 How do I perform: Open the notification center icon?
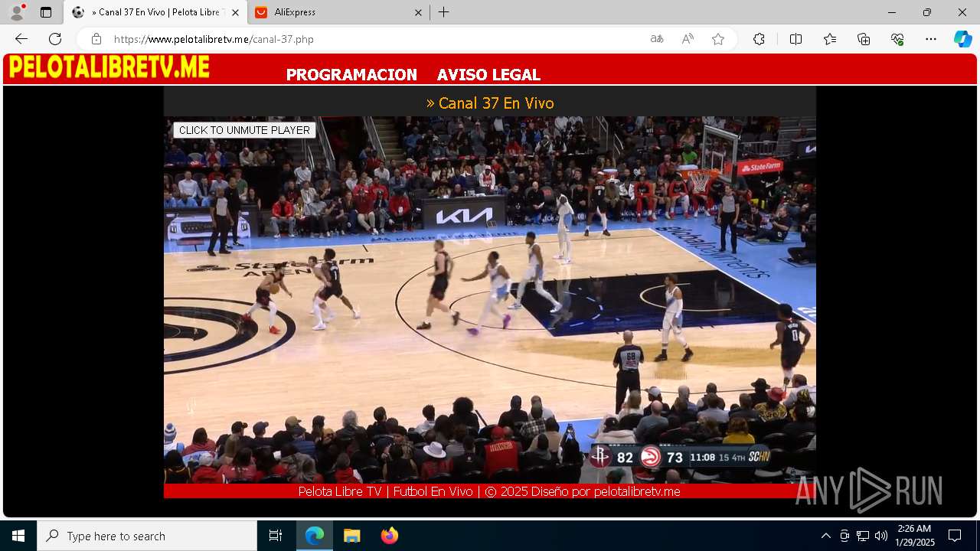(x=955, y=536)
